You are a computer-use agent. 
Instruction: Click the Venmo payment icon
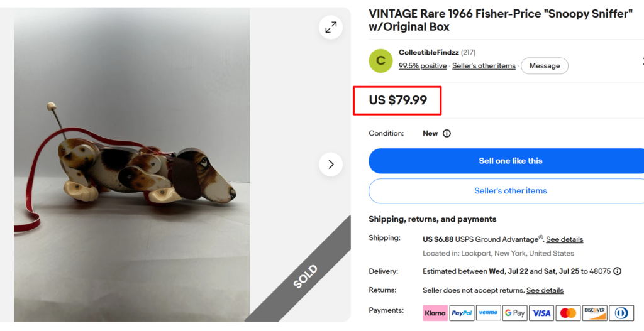click(488, 313)
